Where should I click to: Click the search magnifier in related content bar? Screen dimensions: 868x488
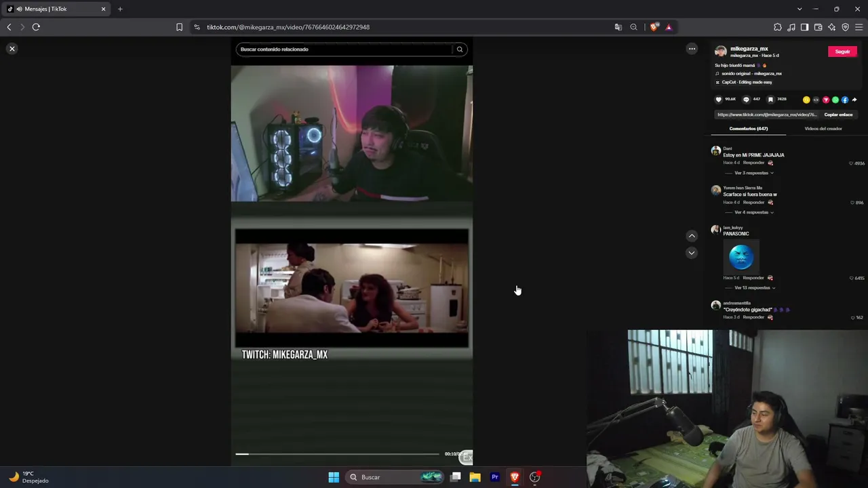click(x=460, y=49)
